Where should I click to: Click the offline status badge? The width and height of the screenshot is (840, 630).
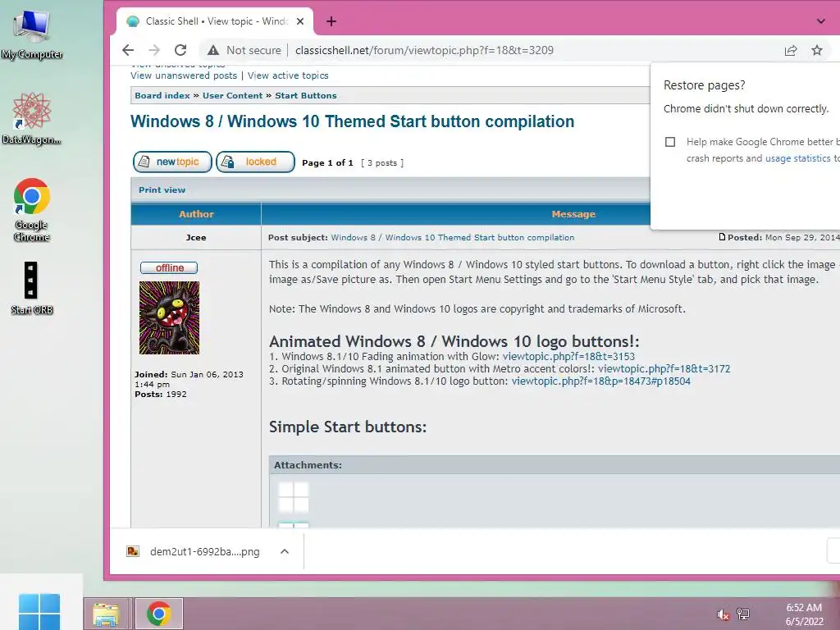pyautogui.click(x=169, y=268)
